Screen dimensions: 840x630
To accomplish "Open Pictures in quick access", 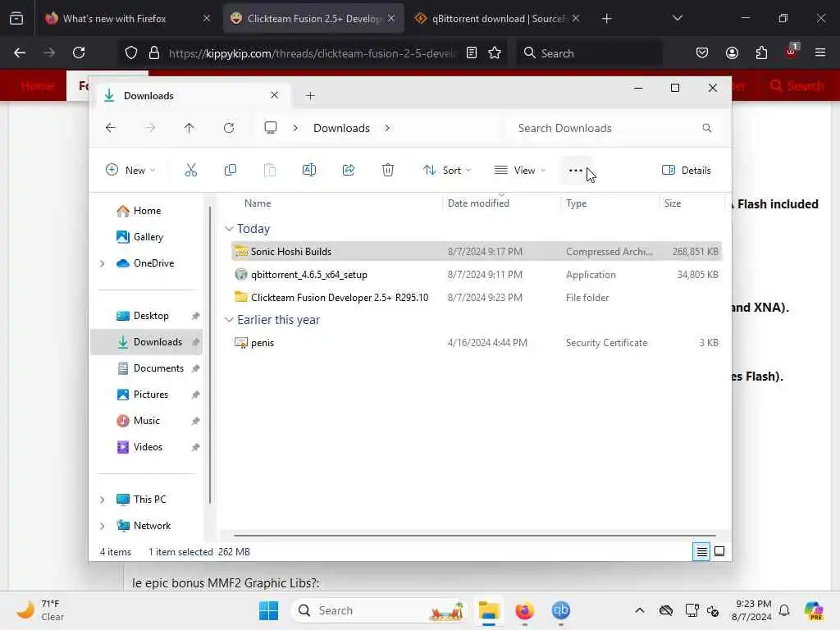I will 151,395.
